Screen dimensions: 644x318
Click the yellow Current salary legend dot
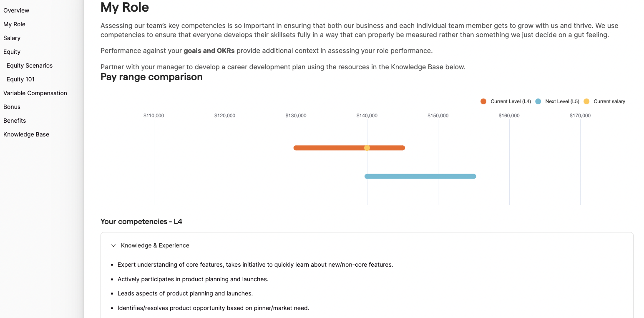[x=586, y=101]
